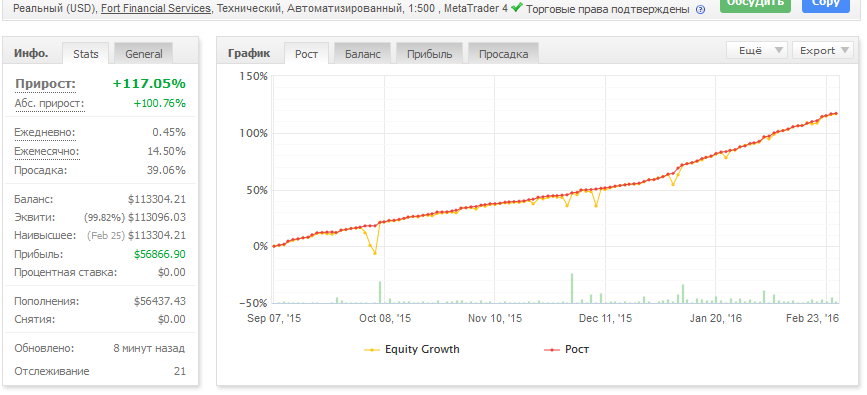The image size is (867, 395).
Task: Click the Прирост label
Action: [46, 84]
